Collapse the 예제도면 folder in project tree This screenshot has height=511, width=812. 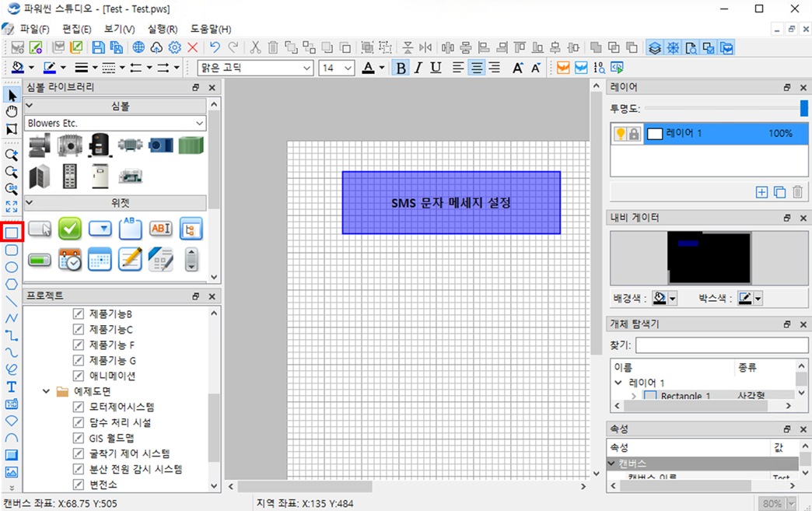(x=47, y=391)
